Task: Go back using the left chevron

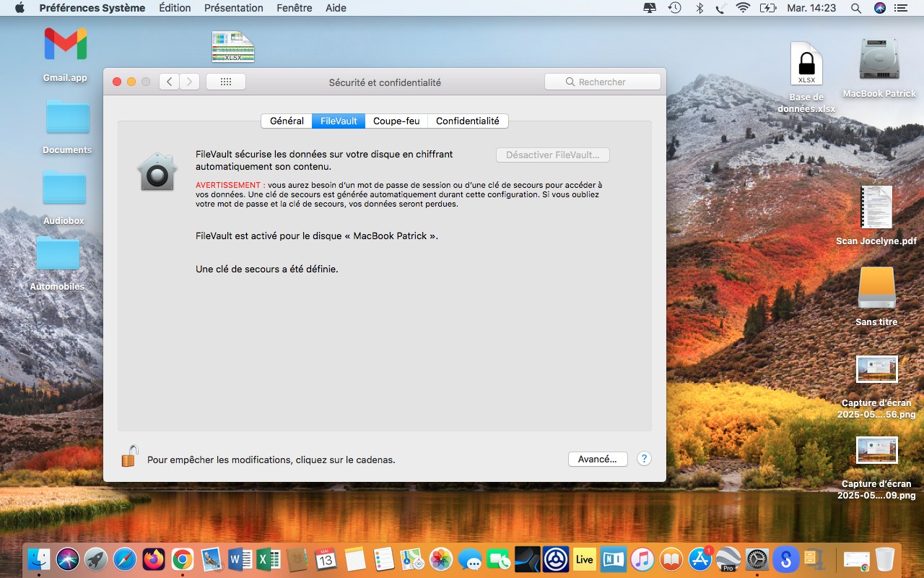Action: pyautogui.click(x=169, y=82)
